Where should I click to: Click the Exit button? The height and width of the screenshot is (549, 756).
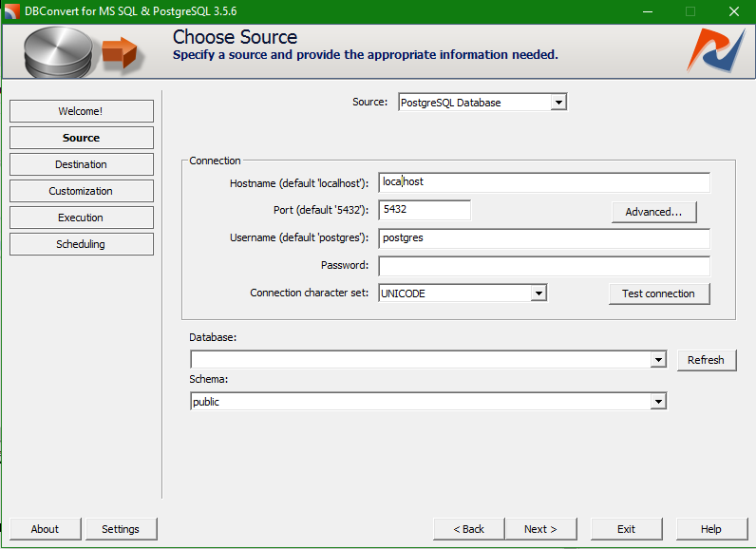pyautogui.click(x=626, y=529)
